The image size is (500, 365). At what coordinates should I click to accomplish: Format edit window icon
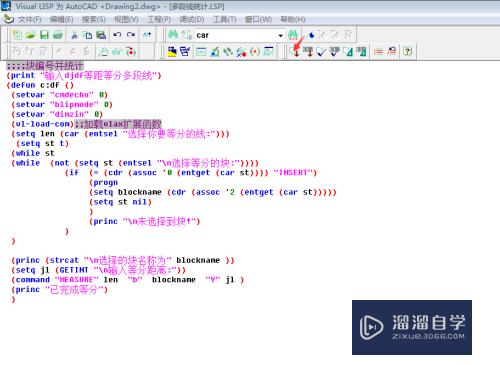pos(348,52)
